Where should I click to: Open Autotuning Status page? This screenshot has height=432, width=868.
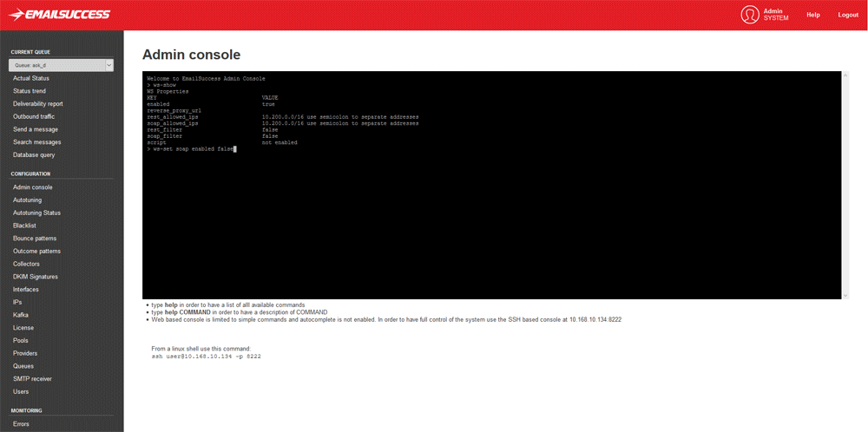36,213
